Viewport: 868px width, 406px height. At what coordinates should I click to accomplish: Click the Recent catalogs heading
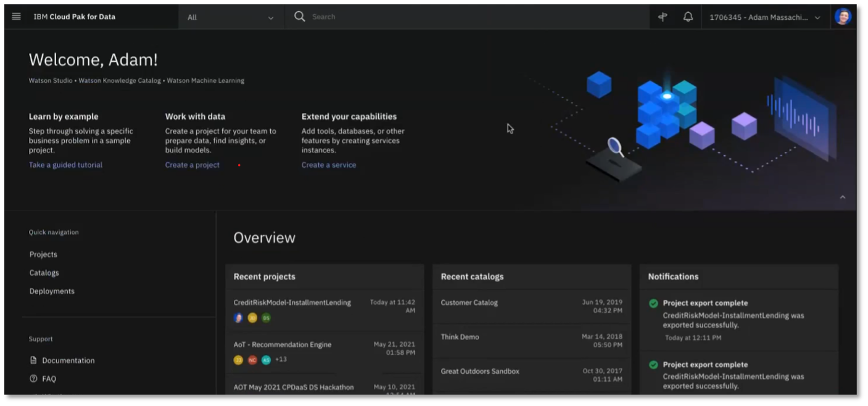point(473,276)
